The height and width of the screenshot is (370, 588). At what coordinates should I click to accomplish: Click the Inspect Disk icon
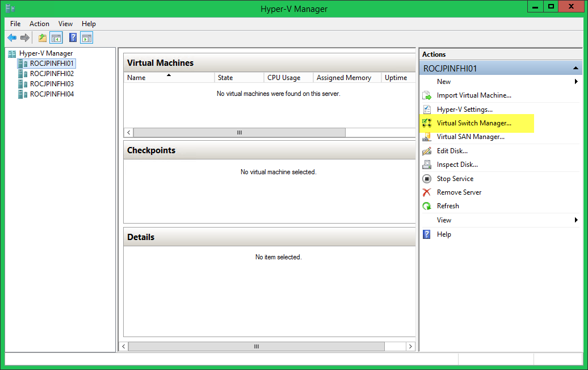click(x=427, y=165)
